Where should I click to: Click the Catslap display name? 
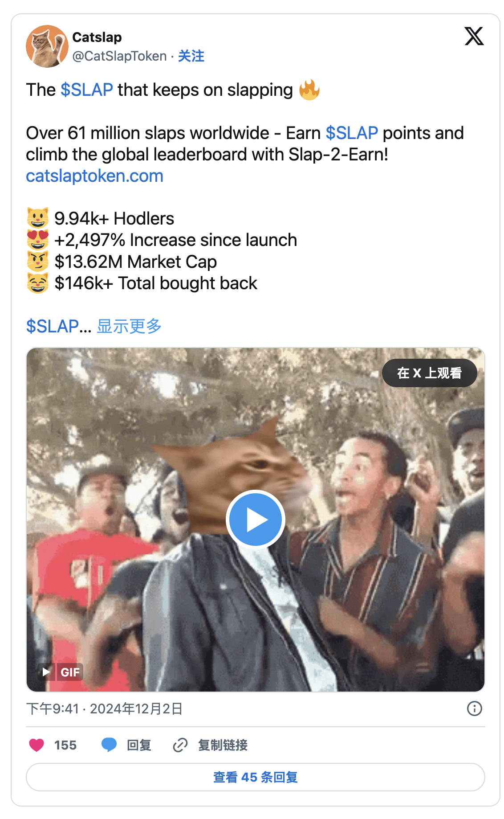point(97,37)
